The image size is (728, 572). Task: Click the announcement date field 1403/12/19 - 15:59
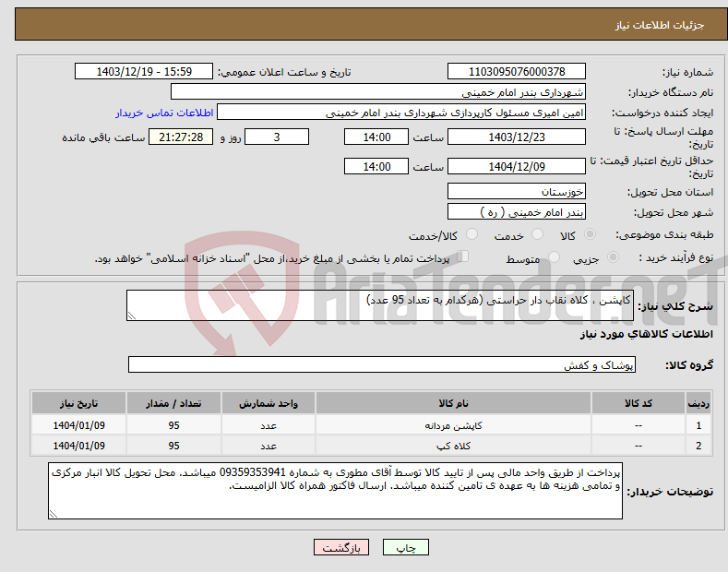[x=143, y=72]
